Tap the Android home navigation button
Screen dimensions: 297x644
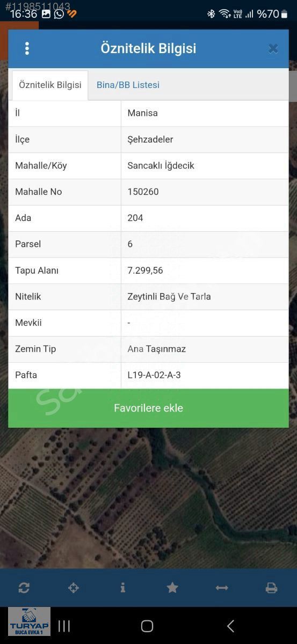point(147,626)
